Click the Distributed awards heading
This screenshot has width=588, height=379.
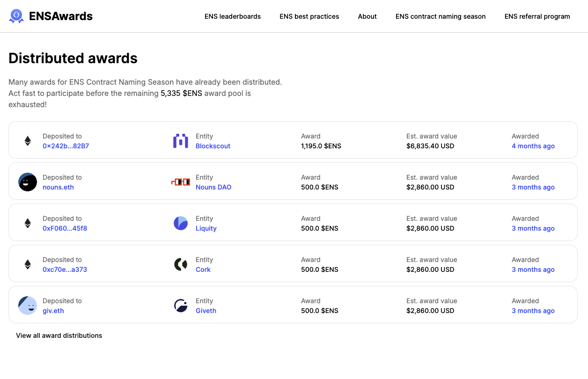click(x=73, y=58)
